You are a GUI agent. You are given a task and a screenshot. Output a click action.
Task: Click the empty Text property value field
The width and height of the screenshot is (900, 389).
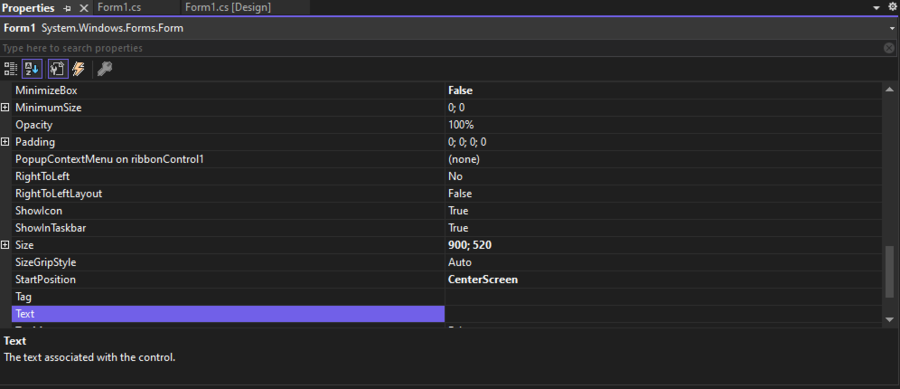[664, 314]
